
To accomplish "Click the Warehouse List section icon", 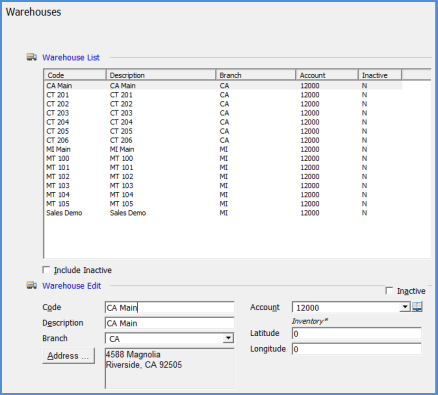I will pyautogui.click(x=32, y=57).
